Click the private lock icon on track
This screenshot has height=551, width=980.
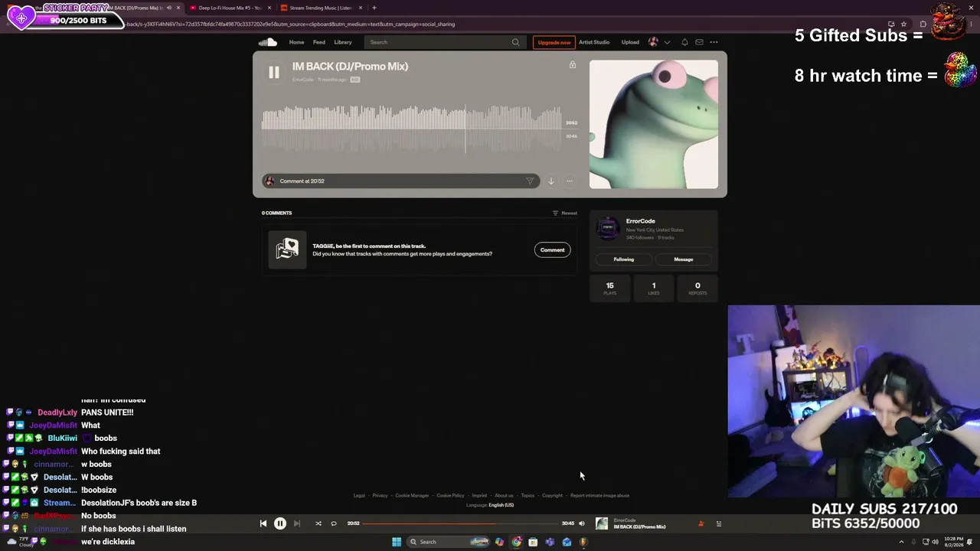[573, 65]
